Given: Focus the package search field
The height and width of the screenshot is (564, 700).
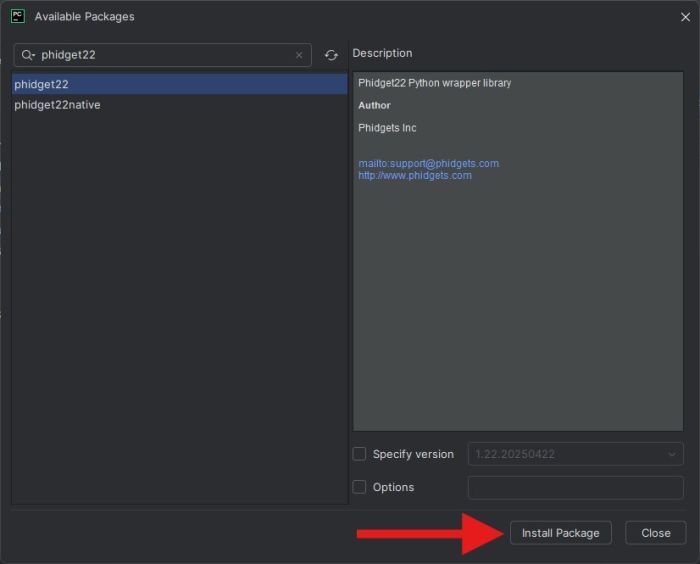Looking at the screenshot, I should (165, 55).
